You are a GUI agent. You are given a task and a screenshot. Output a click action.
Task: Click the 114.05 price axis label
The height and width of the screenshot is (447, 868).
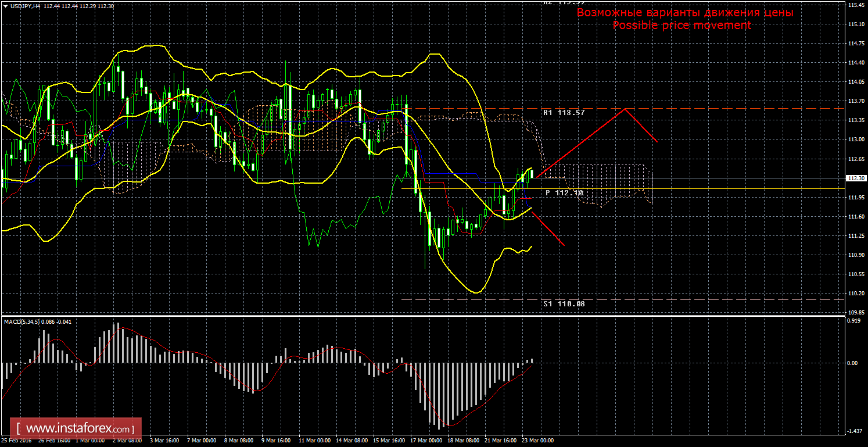coord(856,82)
